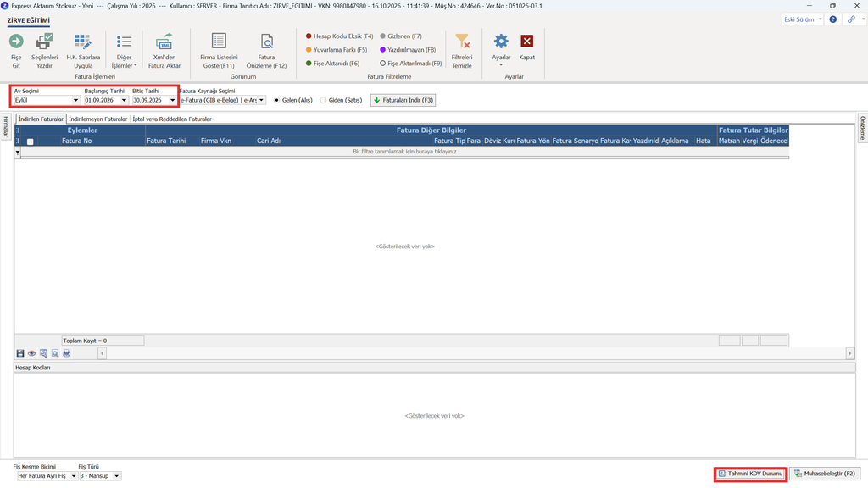Click the red Kapat icon
The image size is (868, 488).
(527, 42)
